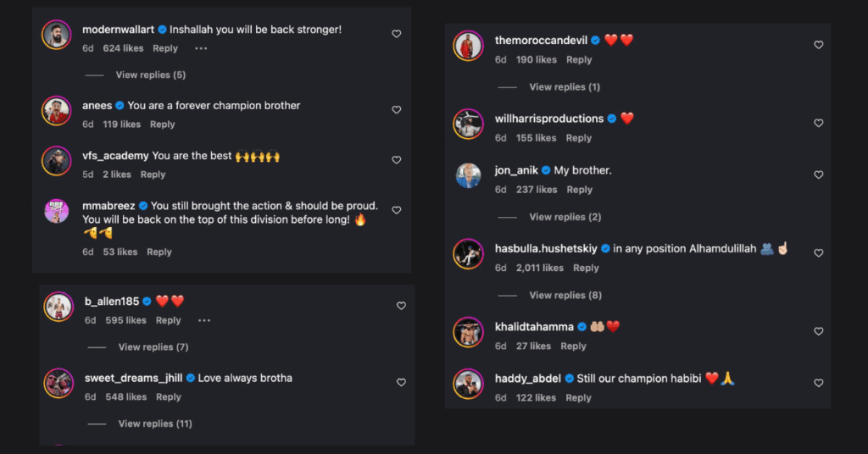The image size is (868, 454).
Task: Toggle like on khalidtahamma comment
Action: point(818,331)
